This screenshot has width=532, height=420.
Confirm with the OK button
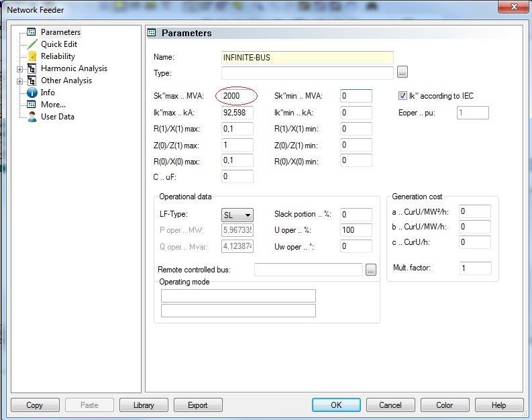click(x=336, y=405)
